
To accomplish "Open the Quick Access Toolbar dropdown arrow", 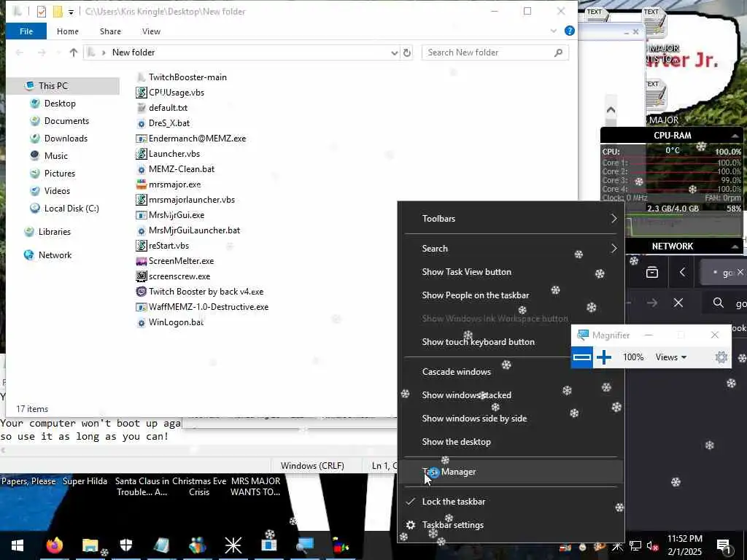I will (71, 12).
